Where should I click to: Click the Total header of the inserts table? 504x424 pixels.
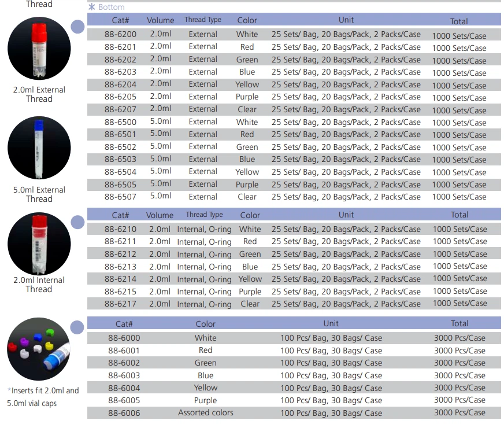pos(459,323)
